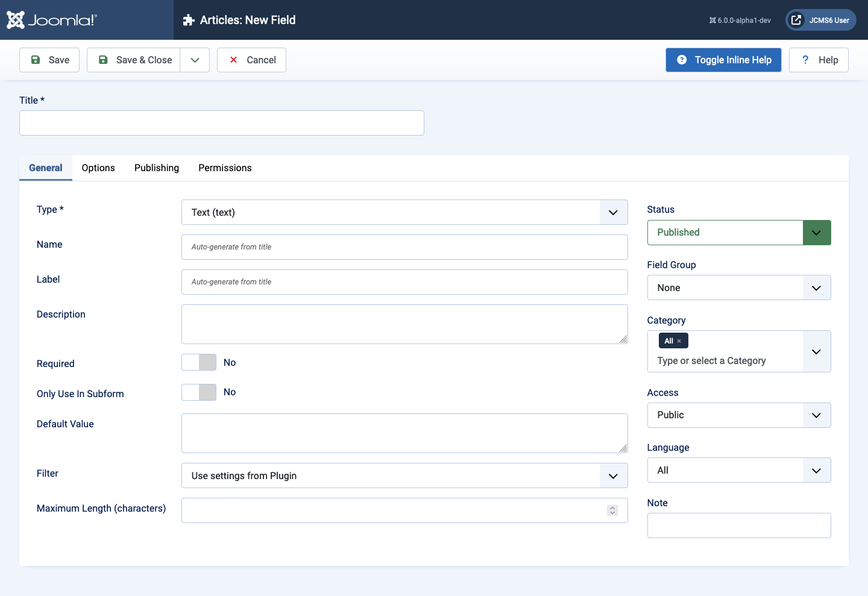Click the 6.0.0-alpha1-dev version indicator
Viewport: 868px width, 596px height.
[740, 20]
